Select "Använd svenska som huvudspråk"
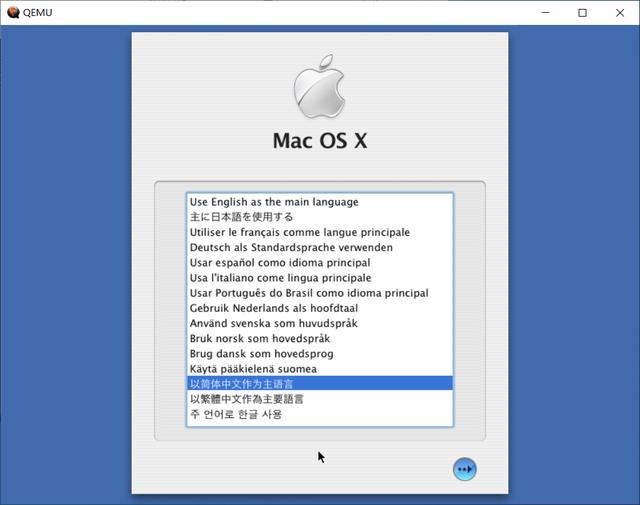The image size is (640, 505). 320,323
